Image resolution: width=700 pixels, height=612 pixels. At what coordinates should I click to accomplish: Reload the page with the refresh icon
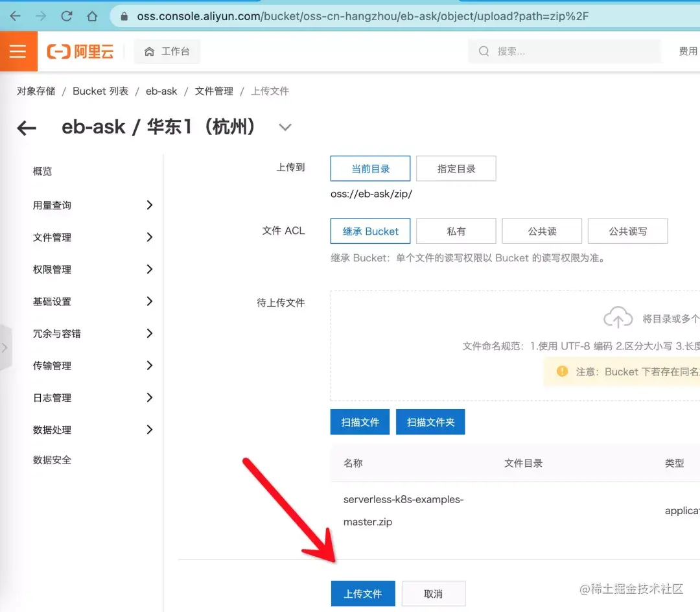[67, 16]
